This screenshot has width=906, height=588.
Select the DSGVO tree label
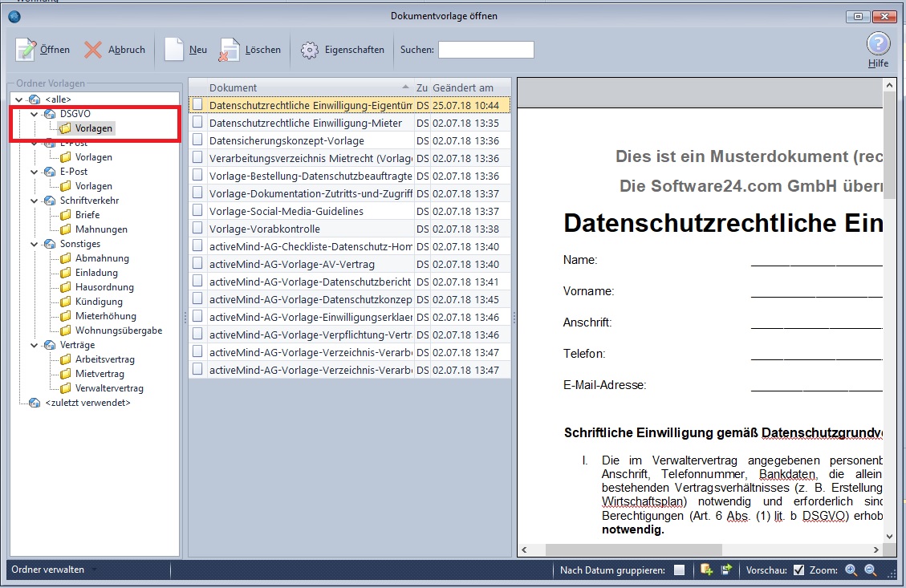tap(75, 114)
